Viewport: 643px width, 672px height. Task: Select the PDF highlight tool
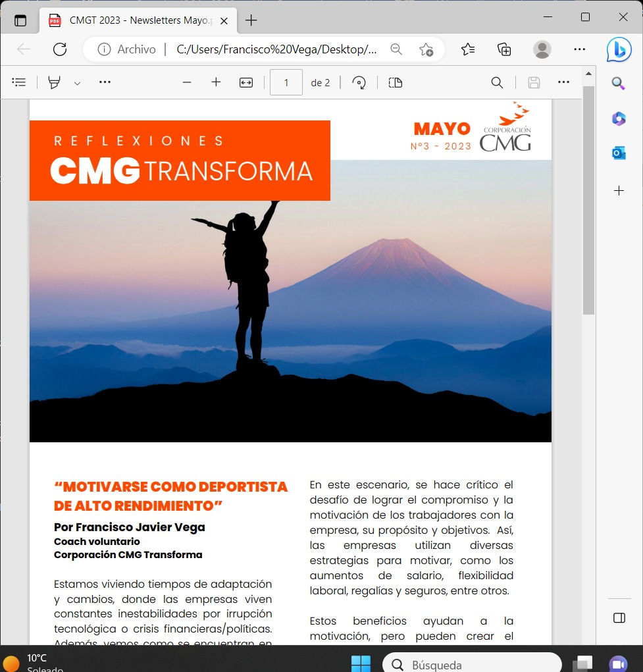pos(54,82)
